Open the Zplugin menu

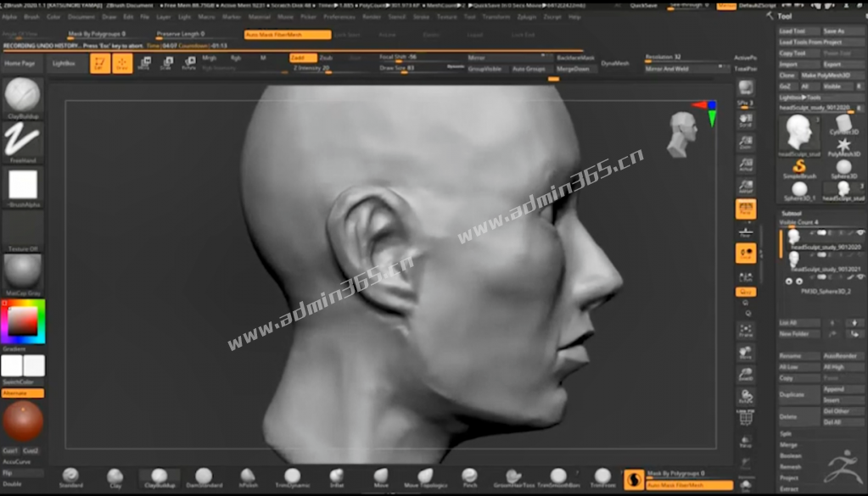(x=526, y=17)
